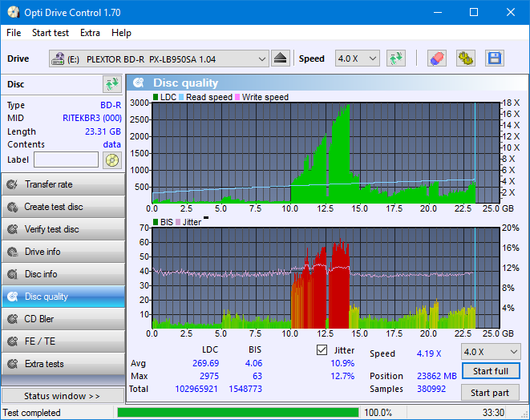Click the disc Type value BD-R
Viewport: 530px width, 420px height.
point(111,106)
